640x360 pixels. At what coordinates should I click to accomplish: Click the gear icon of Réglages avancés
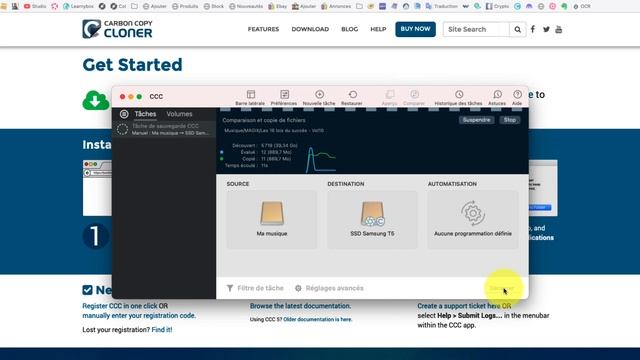(x=298, y=288)
